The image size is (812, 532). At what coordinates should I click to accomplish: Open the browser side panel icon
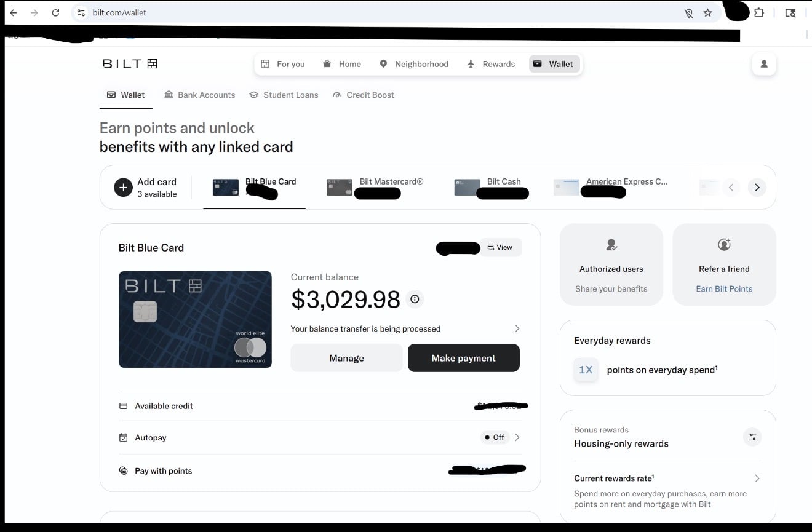pyautogui.click(x=790, y=12)
